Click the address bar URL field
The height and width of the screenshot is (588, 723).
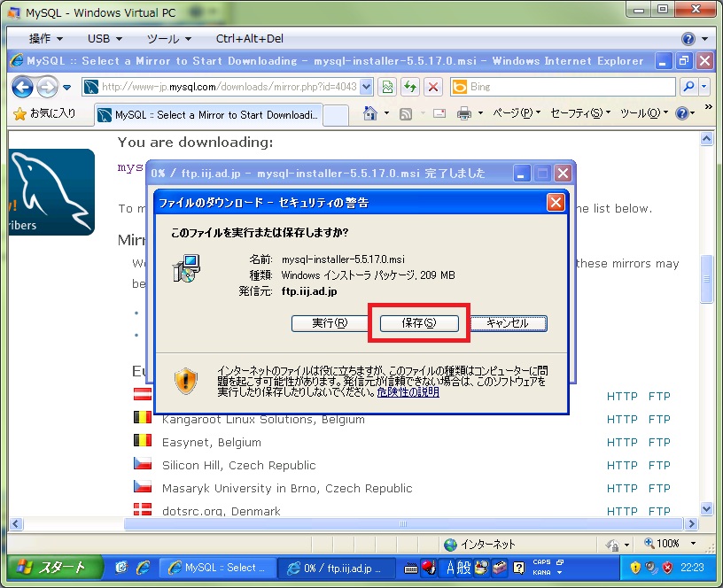coord(221,87)
